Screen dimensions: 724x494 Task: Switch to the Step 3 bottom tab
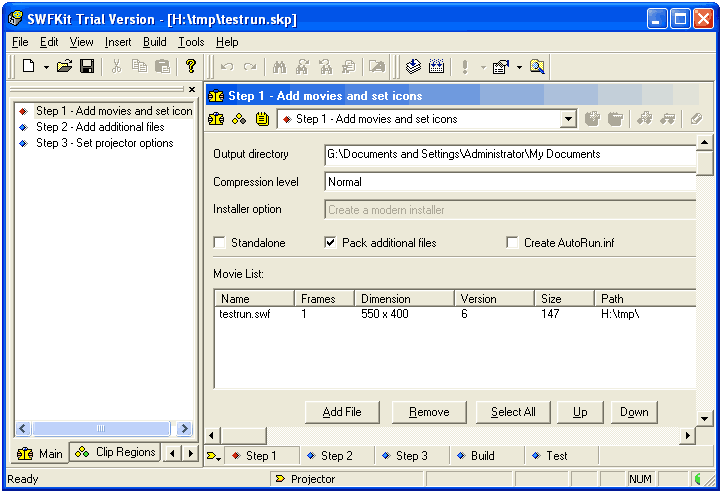[x=412, y=456]
